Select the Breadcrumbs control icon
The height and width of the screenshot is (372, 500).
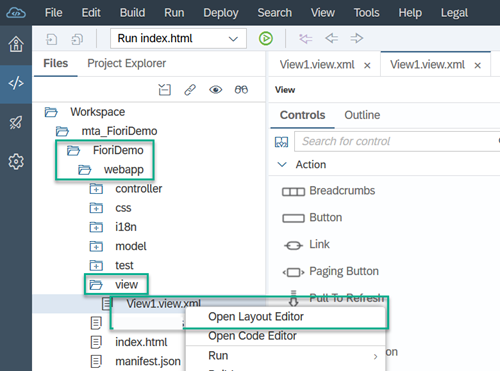[x=293, y=192]
